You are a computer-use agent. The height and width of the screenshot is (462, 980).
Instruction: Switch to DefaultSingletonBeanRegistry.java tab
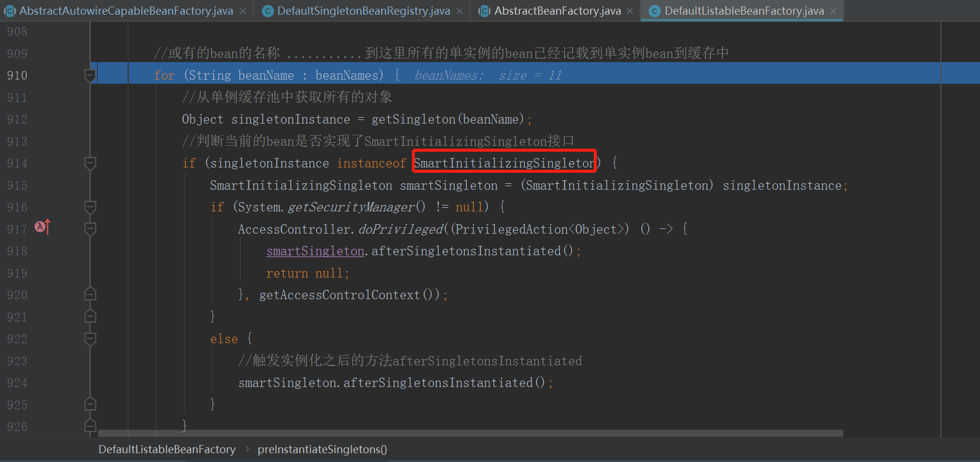pos(363,11)
